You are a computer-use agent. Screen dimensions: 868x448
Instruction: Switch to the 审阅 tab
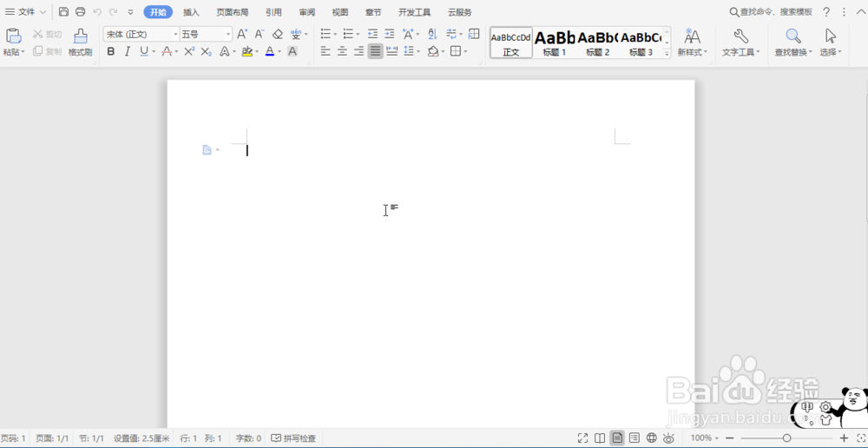point(306,12)
